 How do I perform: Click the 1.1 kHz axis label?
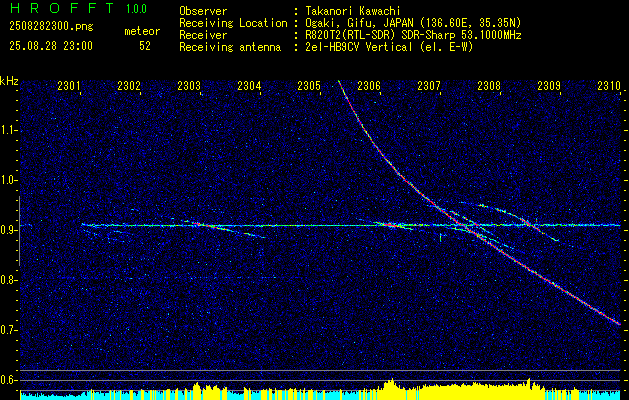8,130
